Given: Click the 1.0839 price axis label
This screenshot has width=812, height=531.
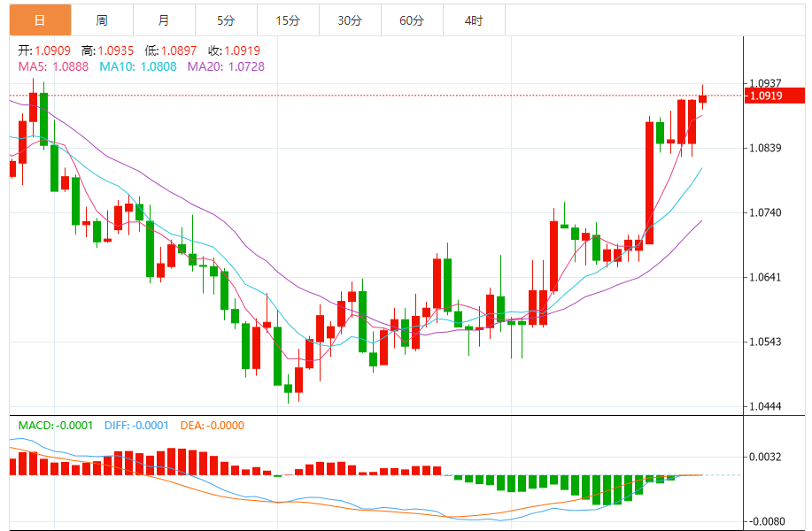Looking at the screenshot, I should click(765, 148).
